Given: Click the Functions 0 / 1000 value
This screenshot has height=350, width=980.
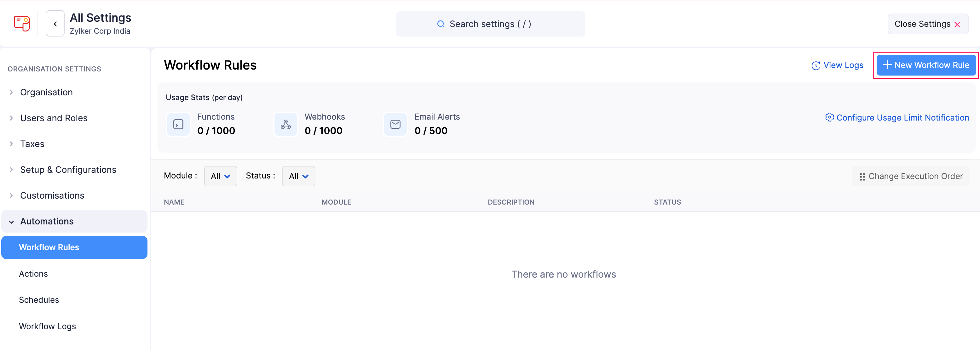Looking at the screenshot, I should 216,131.
